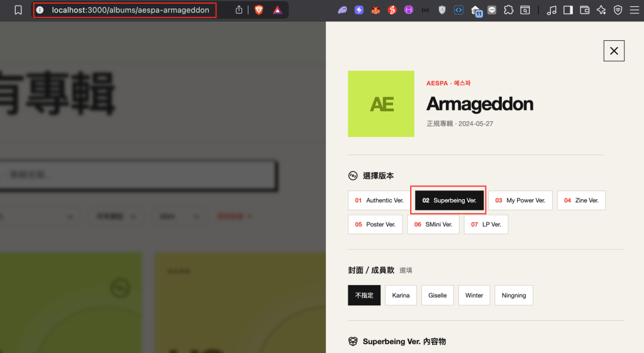Open the blue code brackets extension
644x353 pixels.
[458, 10]
